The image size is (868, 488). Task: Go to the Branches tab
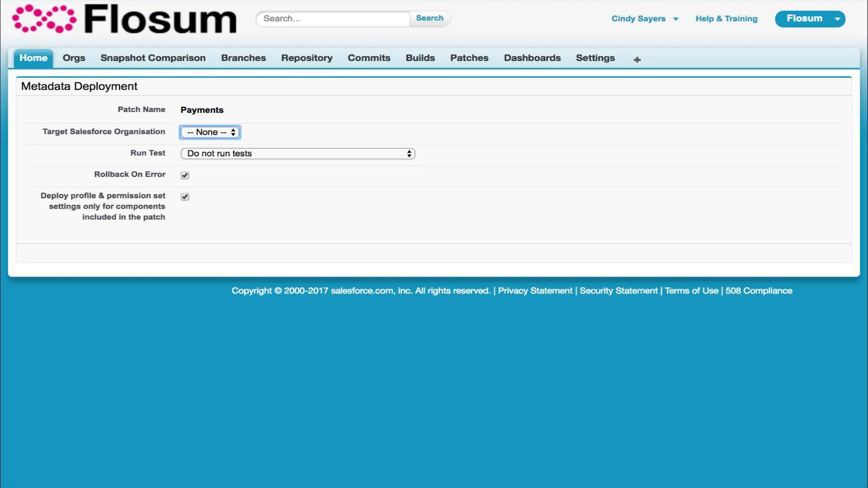point(243,58)
